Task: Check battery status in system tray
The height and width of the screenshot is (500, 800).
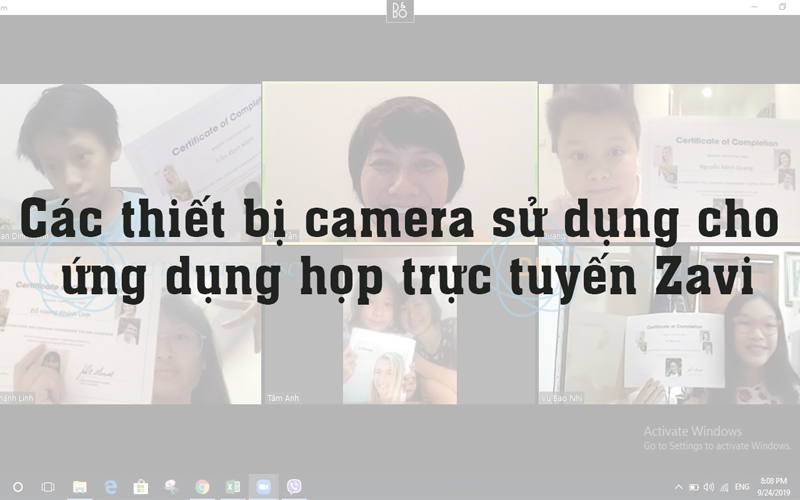Action: 694,487
